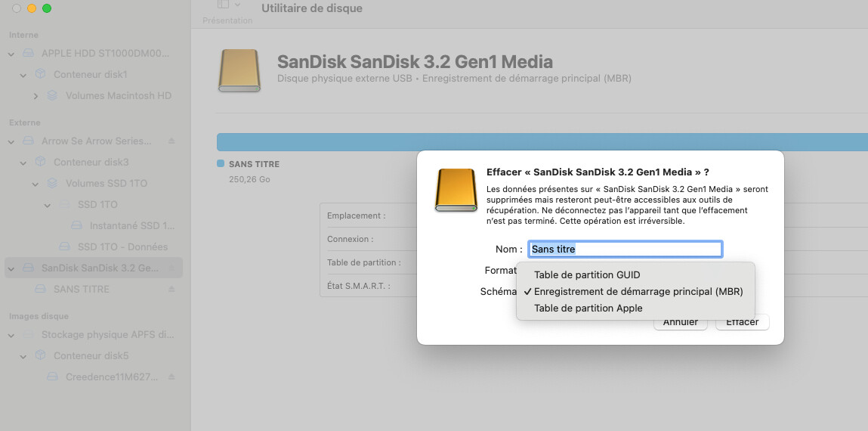Select Creedence11M627 volume row
The image size is (868, 431).
click(93, 377)
